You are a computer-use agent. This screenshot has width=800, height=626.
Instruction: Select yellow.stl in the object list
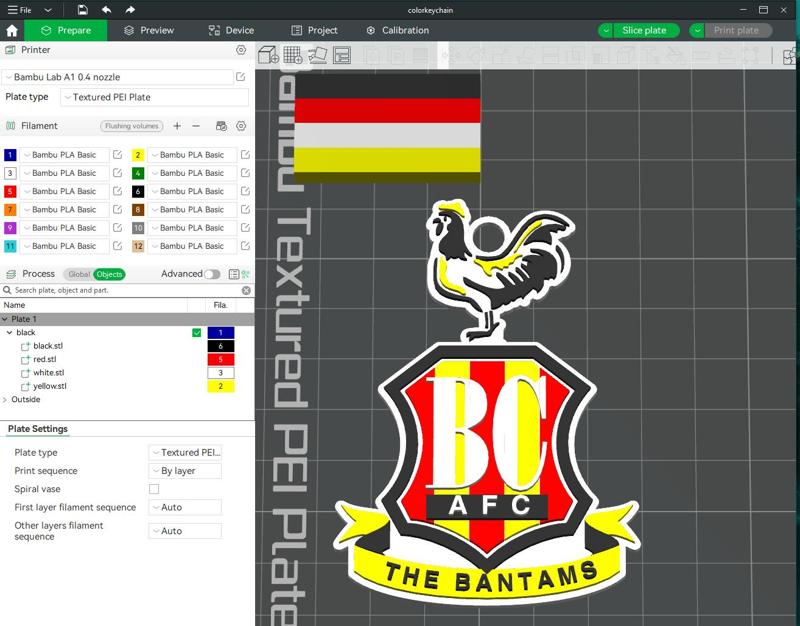49,386
